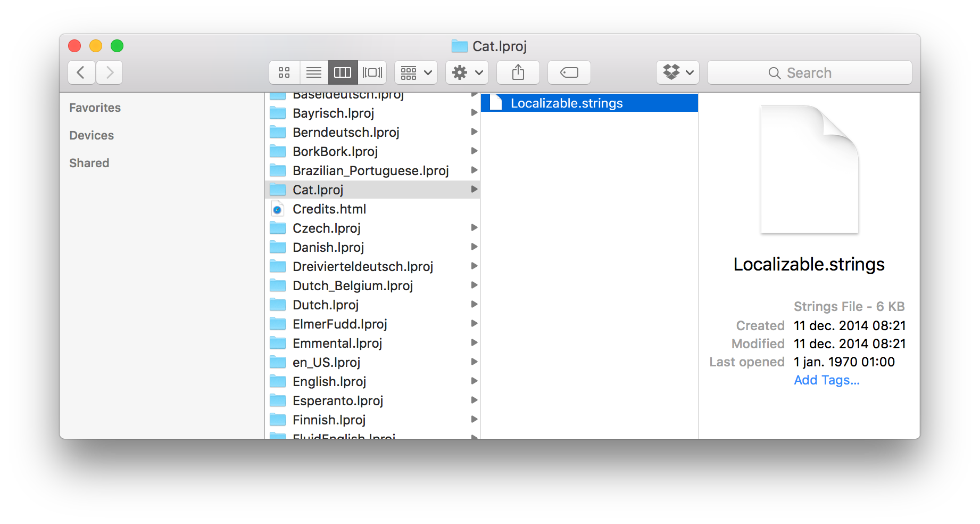This screenshot has width=980, height=524.
Task: Open the arrange-by grouping dropdown
Action: click(x=416, y=72)
